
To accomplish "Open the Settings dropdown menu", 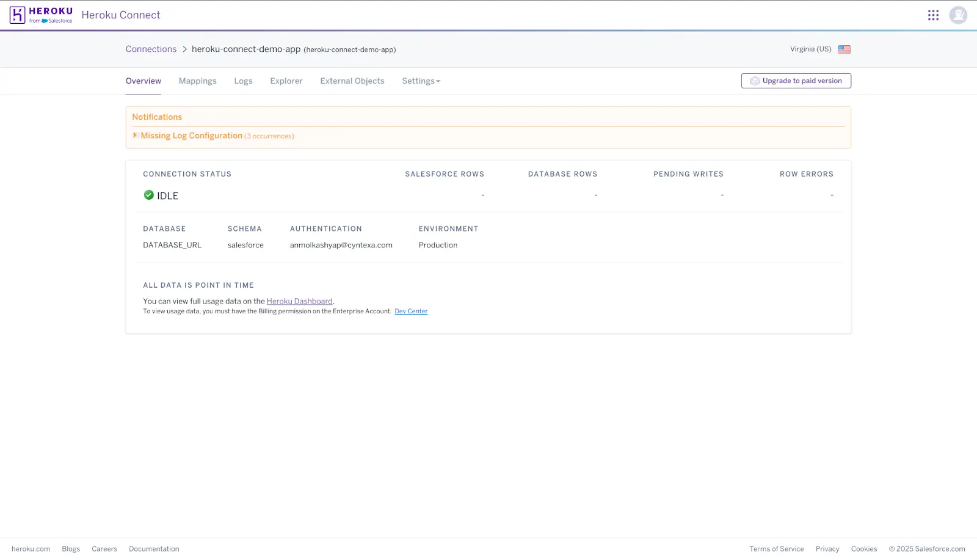I will click(x=421, y=81).
